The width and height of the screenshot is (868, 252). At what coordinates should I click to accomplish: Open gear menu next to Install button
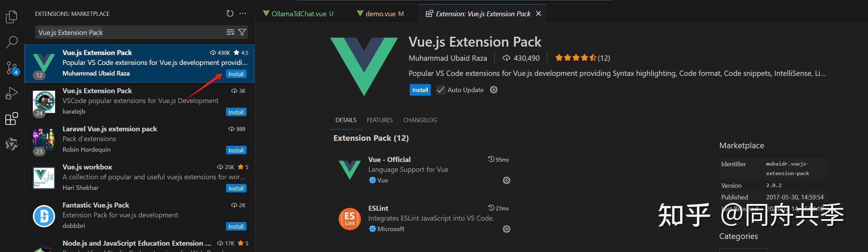coord(493,90)
